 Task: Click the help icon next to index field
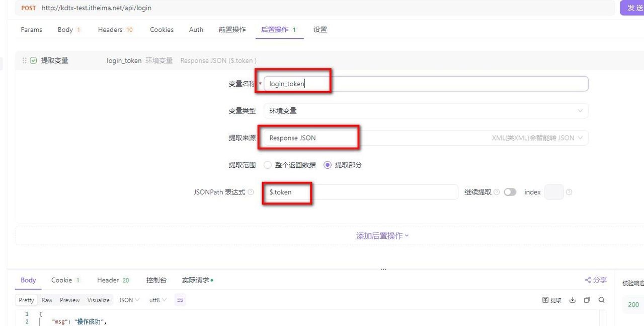coord(569,192)
